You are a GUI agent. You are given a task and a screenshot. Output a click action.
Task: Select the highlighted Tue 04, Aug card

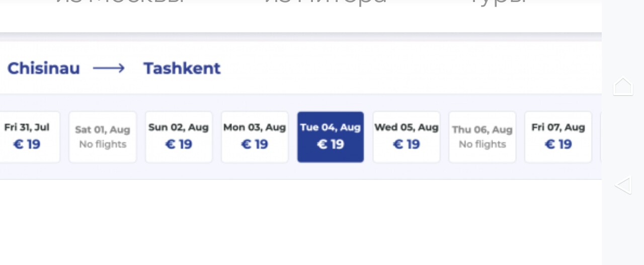(x=331, y=137)
